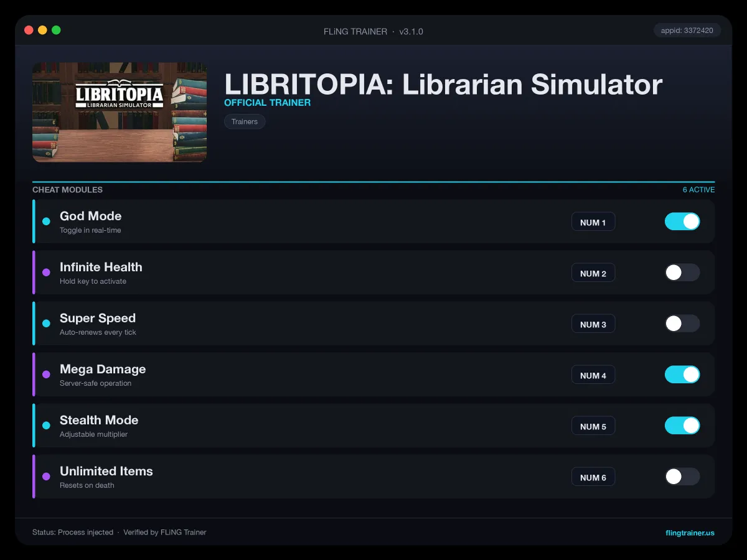Click the NUM 1 hotkey button
The image size is (747, 560).
coord(593,222)
